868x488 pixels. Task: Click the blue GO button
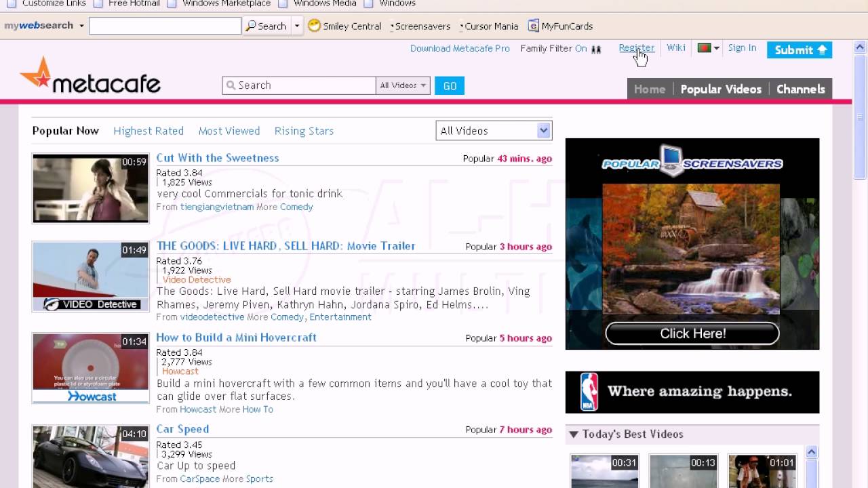point(449,85)
